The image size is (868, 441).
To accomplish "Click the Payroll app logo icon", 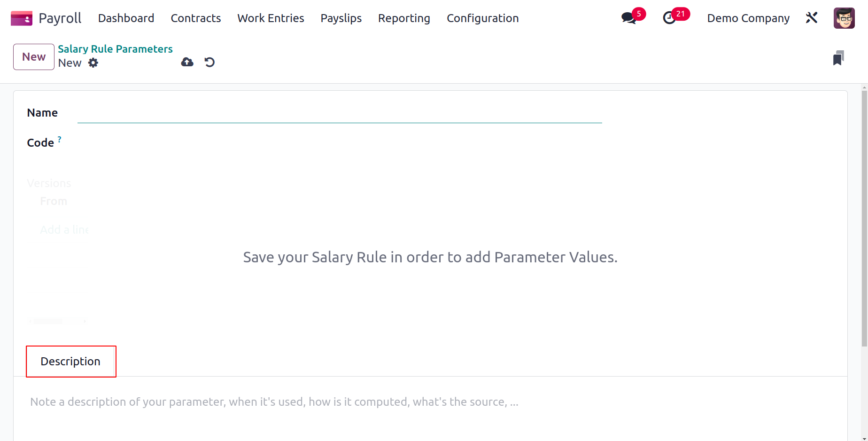I will (22, 18).
